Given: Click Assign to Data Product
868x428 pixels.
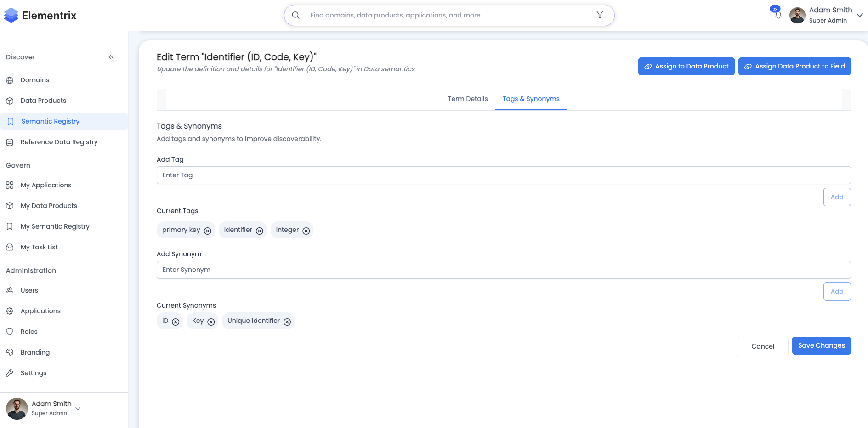Looking at the screenshot, I should (686, 66).
